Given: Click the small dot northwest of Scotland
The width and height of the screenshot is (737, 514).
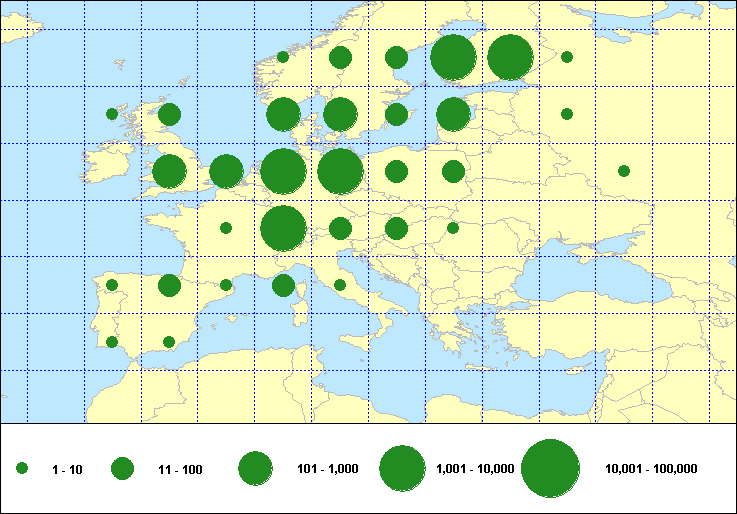Looking at the screenshot, I should tap(112, 114).
